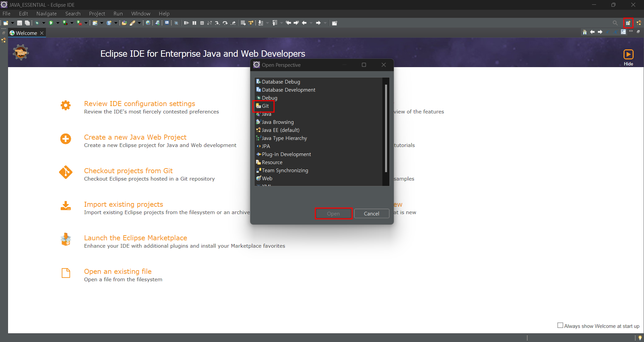Open Launch the Eclipse Marketplace link

136,238
